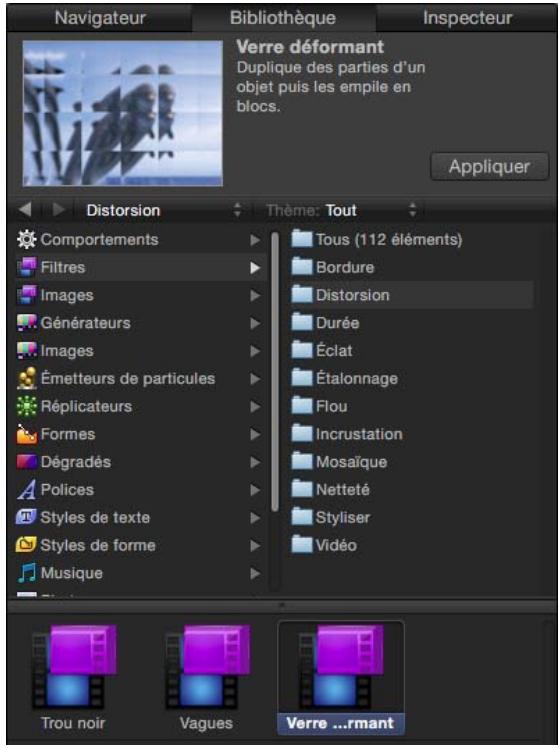Click the Émetteurs de particules icon
The image size is (560, 748).
[26, 378]
